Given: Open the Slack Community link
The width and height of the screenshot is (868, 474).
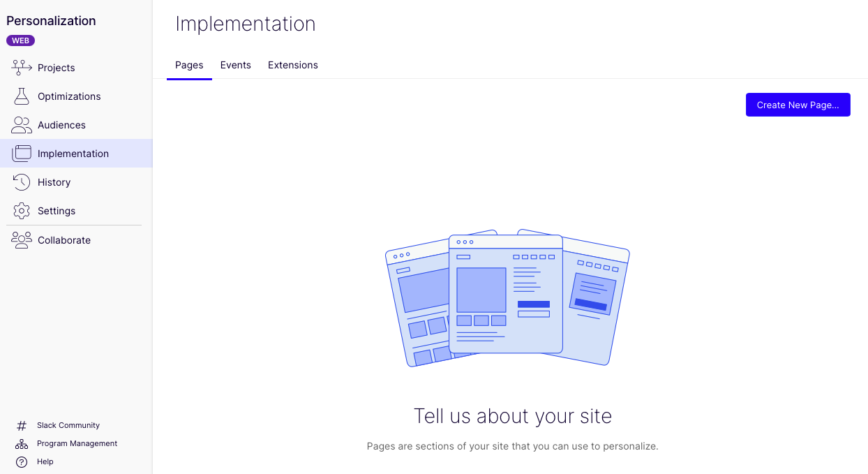Looking at the screenshot, I should (68, 425).
